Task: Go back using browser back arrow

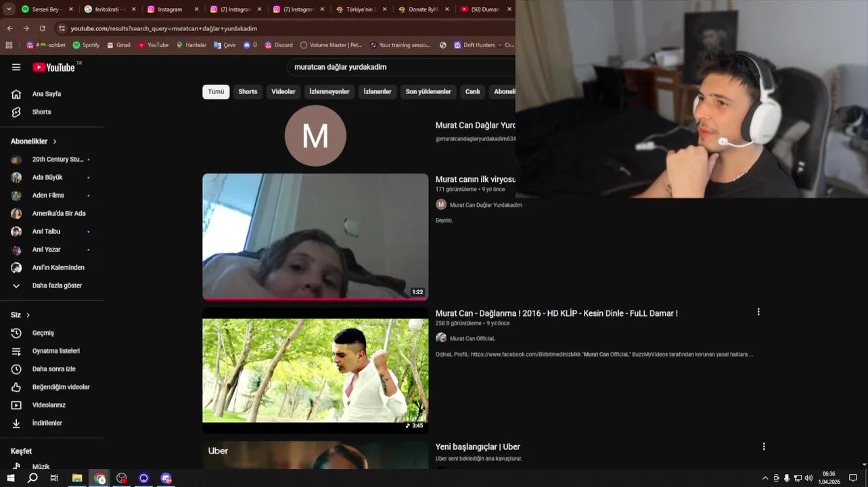Action: click(x=9, y=28)
